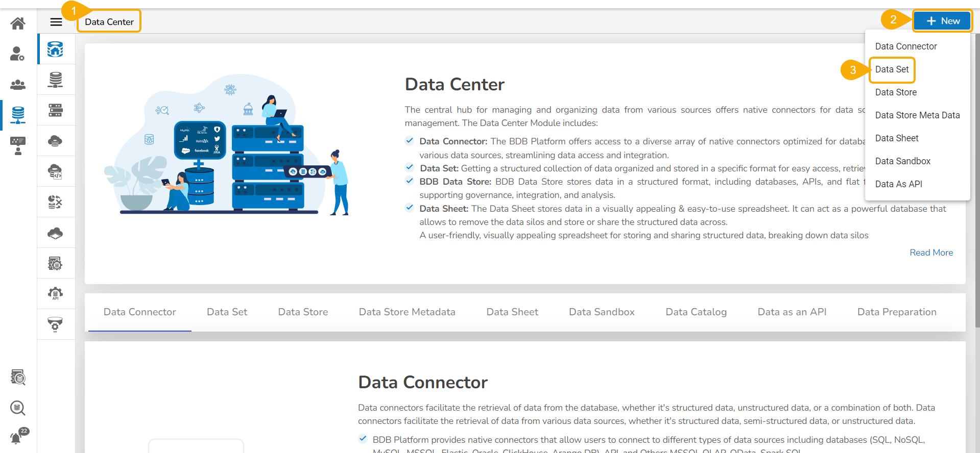Screen dimensions: 980x453
Task: Click the database-list-with-gear icon in the sidebar
Action: [55, 263]
